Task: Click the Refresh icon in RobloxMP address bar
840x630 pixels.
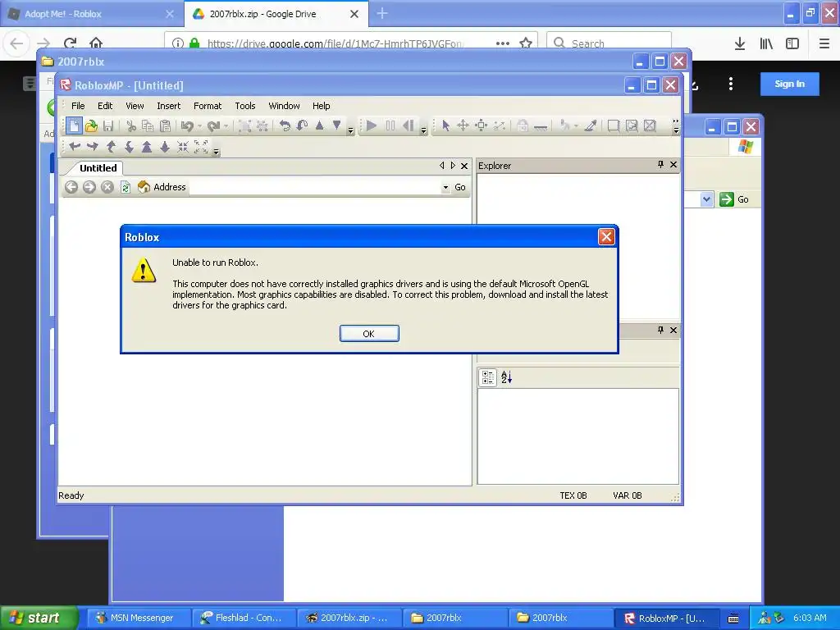Action: click(126, 187)
